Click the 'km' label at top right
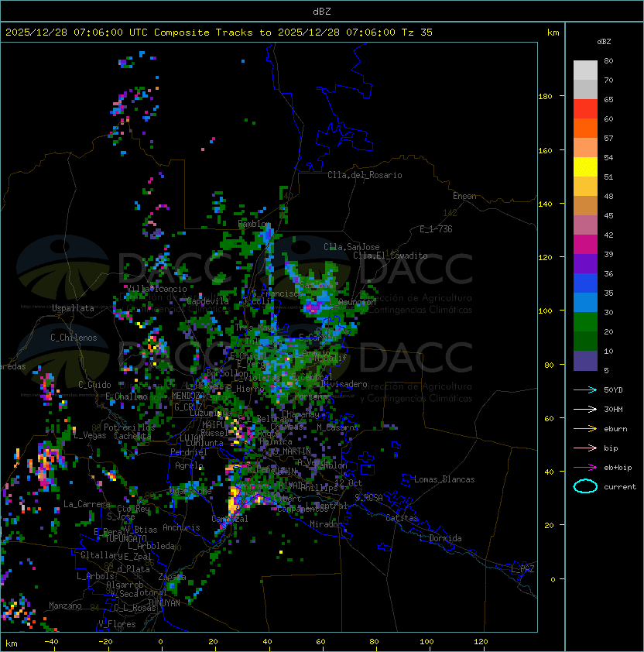The width and height of the screenshot is (644, 652). tap(553, 33)
